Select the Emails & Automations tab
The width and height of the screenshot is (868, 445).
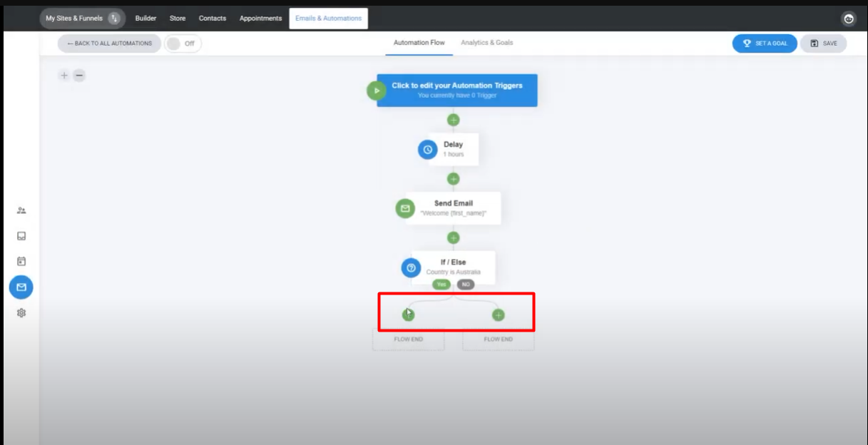[x=328, y=19]
